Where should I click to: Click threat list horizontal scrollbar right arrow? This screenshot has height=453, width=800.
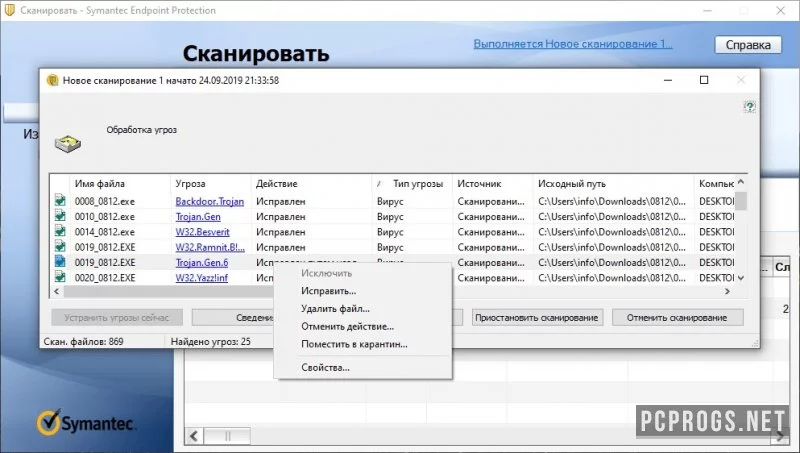(x=728, y=291)
